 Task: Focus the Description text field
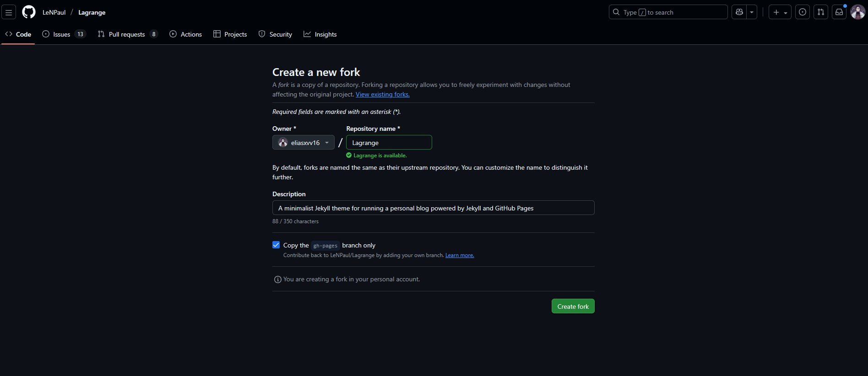(433, 208)
